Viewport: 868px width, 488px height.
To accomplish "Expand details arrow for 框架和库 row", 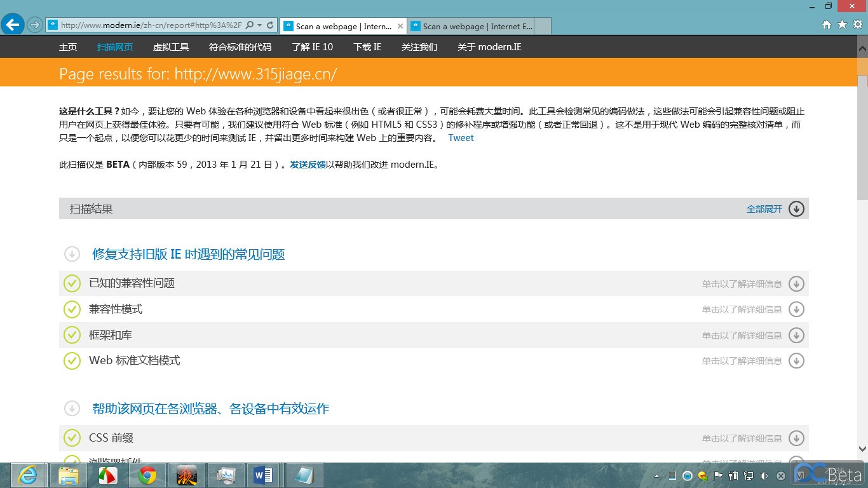I will tap(796, 335).
